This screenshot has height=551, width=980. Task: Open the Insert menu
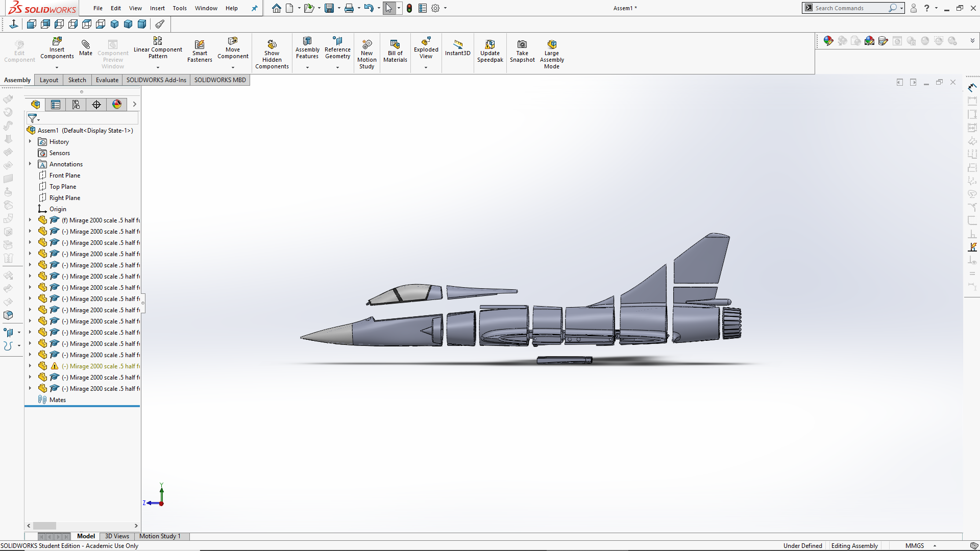[157, 8]
